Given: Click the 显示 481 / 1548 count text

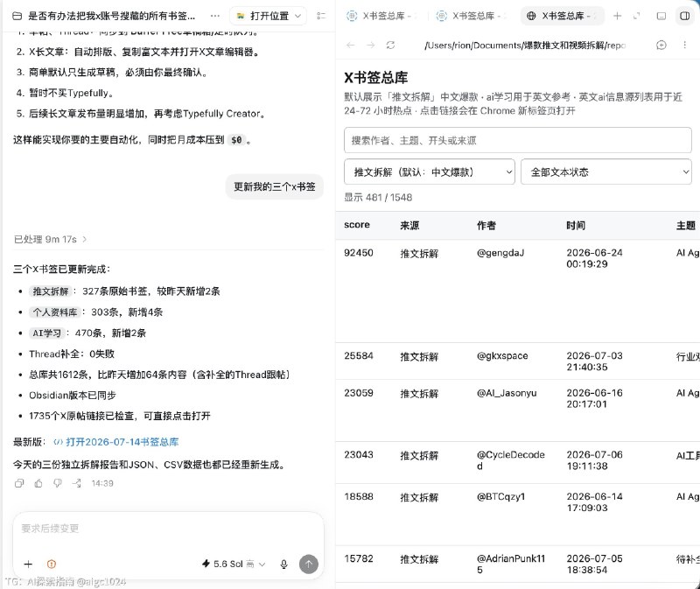Looking at the screenshot, I should [x=378, y=198].
